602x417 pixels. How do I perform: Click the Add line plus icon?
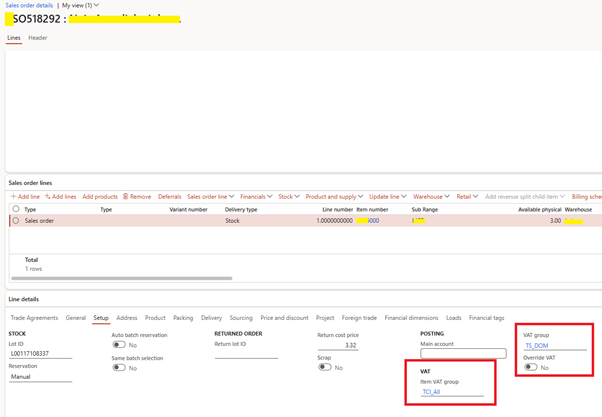coord(13,197)
